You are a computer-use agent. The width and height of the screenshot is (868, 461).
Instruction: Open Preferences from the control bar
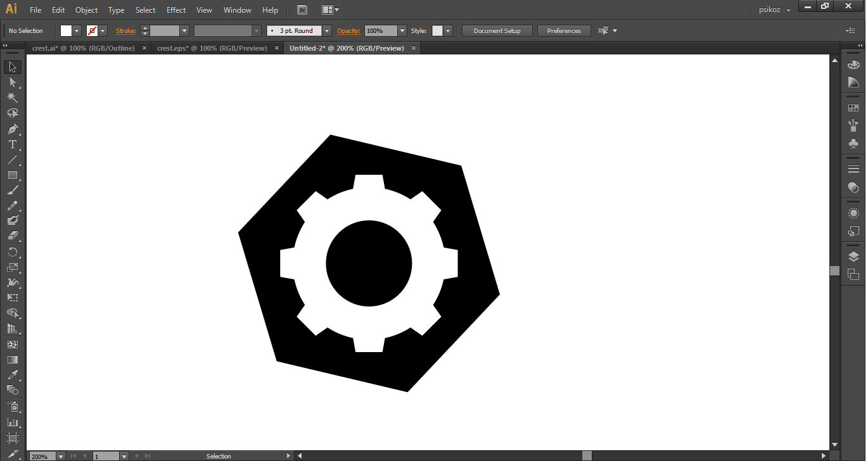563,31
